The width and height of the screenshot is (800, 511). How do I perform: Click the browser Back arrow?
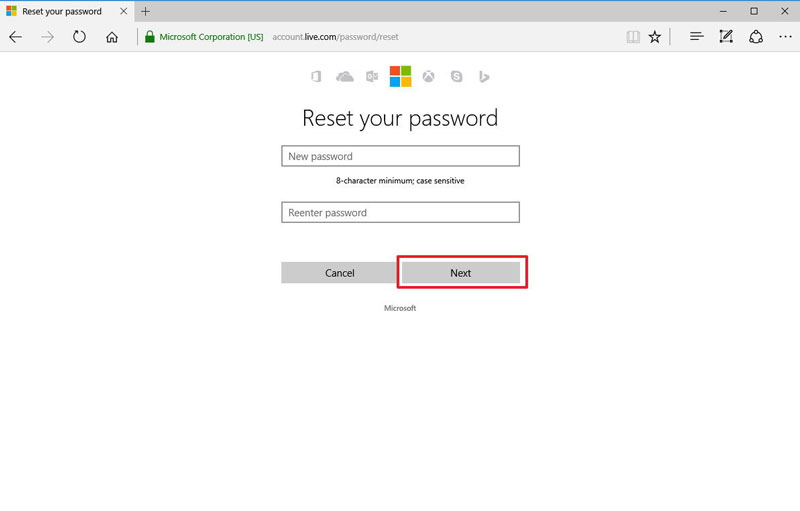coord(16,37)
